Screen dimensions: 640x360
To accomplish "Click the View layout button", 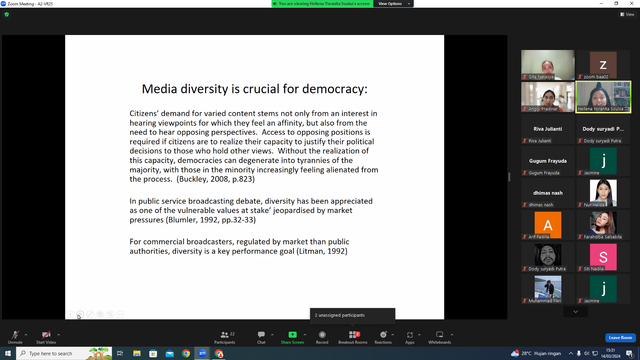I will pos(627,14).
